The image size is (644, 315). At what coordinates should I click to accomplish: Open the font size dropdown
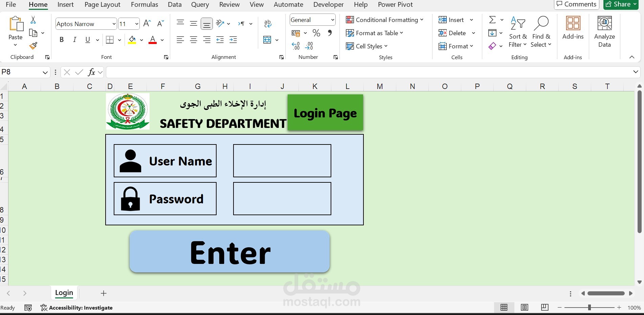tap(136, 24)
